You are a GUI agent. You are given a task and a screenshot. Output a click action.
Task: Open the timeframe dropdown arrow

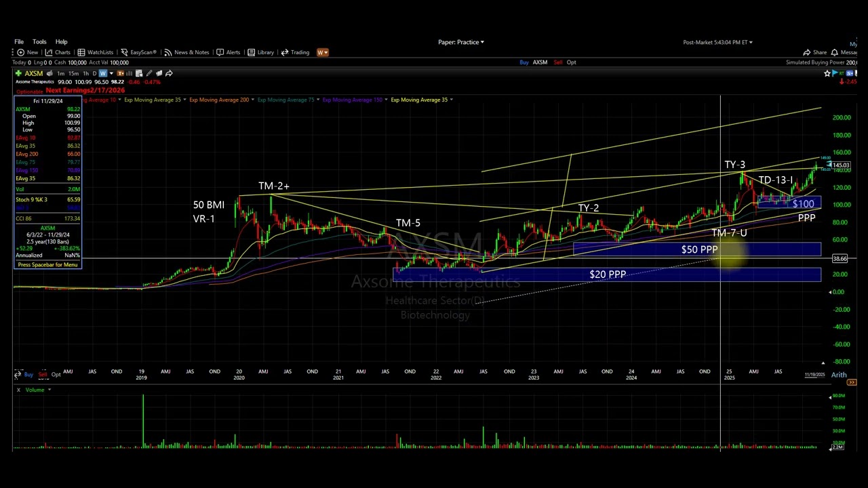pos(111,73)
